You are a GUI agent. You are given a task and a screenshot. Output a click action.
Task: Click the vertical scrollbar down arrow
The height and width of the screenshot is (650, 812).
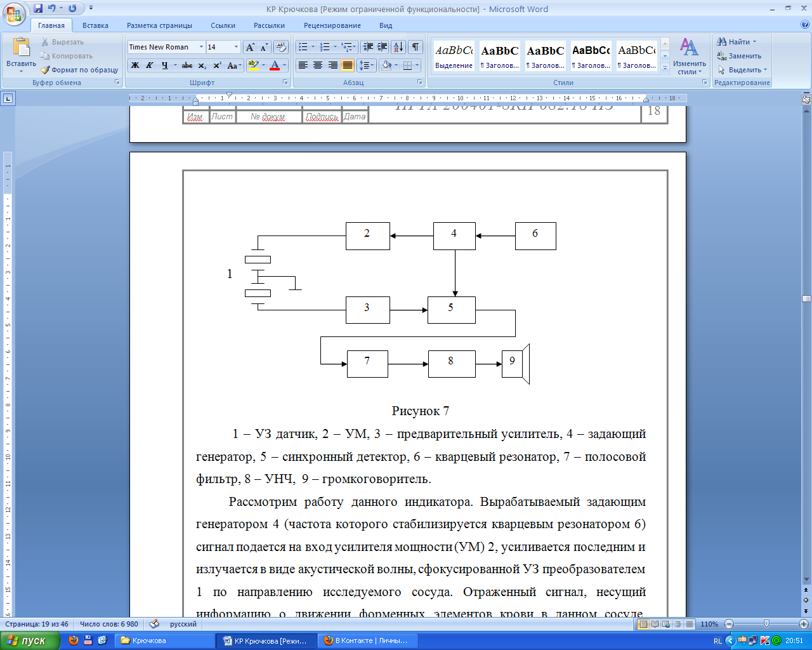click(x=806, y=579)
